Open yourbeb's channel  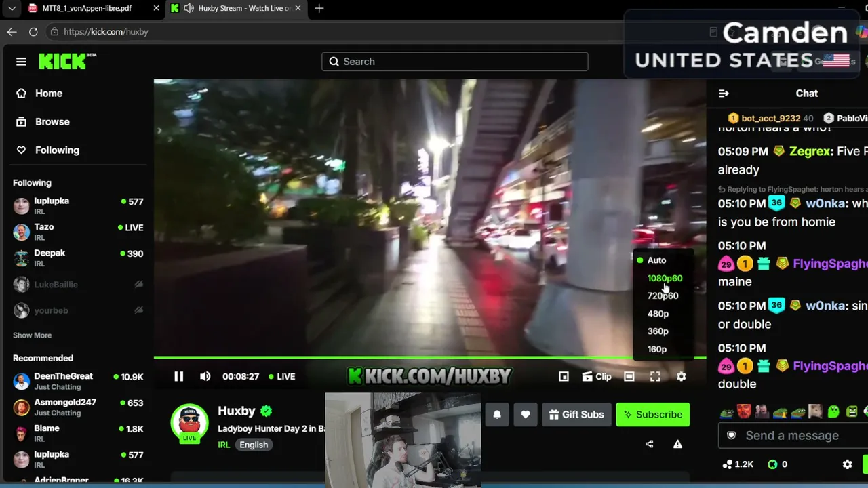[79, 310]
